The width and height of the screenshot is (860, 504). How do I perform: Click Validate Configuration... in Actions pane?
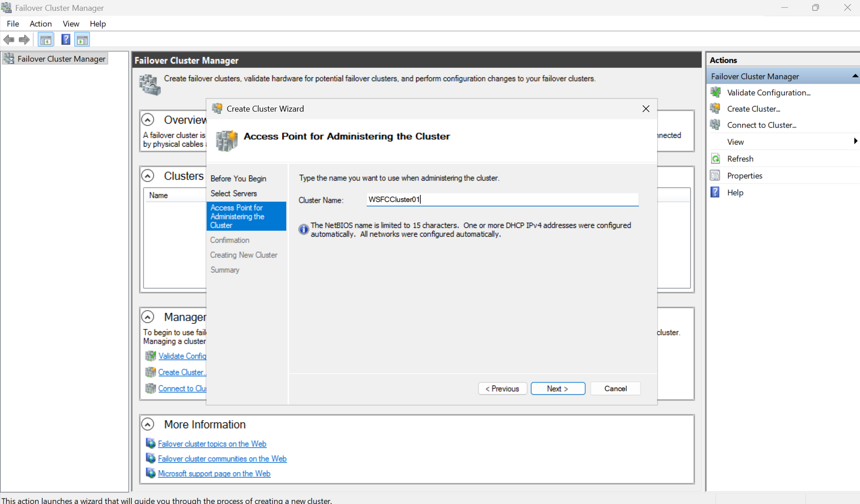coord(769,93)
